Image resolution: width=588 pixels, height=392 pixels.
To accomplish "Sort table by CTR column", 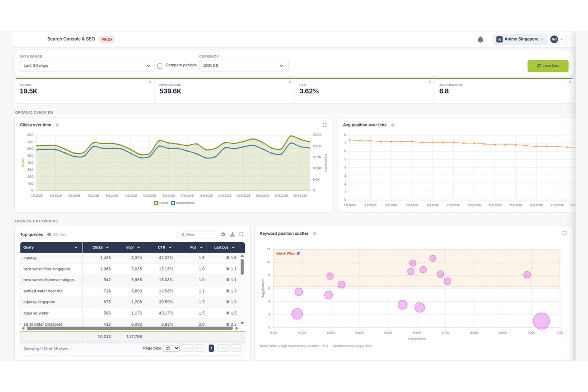I will [162, 247].
